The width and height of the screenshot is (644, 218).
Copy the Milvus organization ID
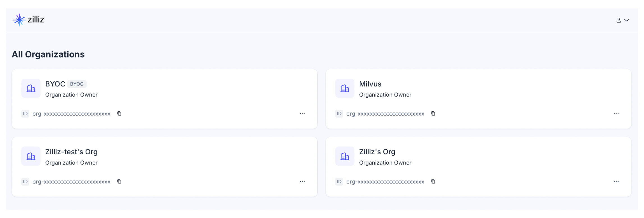coord(433,113)
